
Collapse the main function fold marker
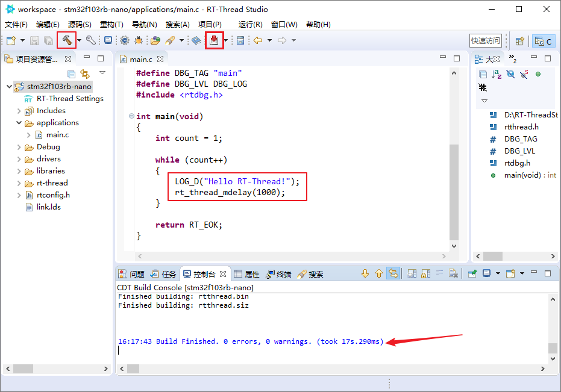131,116
